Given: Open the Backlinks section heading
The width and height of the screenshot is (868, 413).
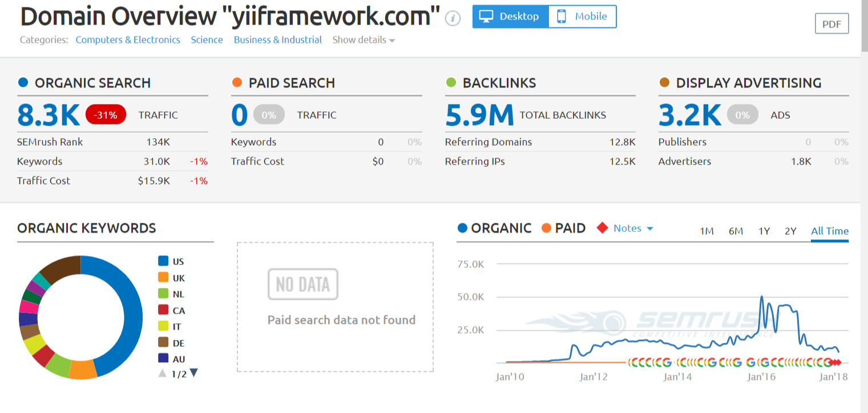Looking at the screenshot, I should (x=499, y=83).
